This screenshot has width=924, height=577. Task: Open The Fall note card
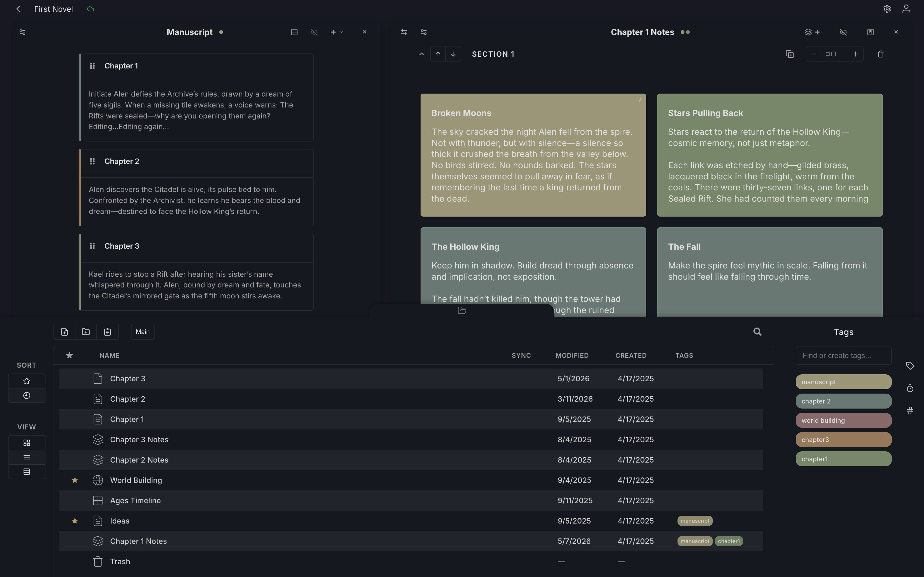[769, 272]
